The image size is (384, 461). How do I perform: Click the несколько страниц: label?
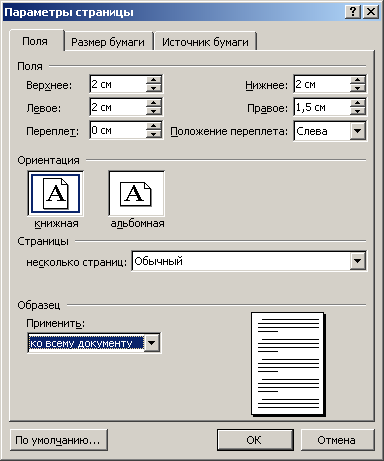pos(76,262)
